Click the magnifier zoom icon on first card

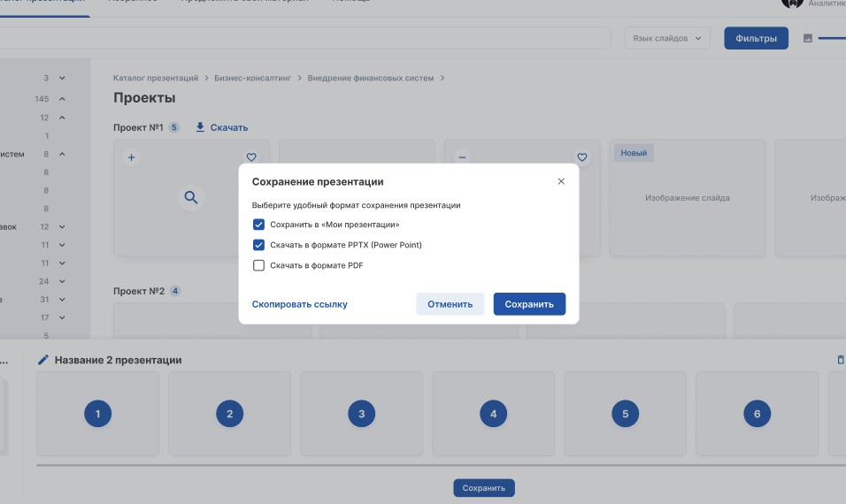click(x=191, y=197)
